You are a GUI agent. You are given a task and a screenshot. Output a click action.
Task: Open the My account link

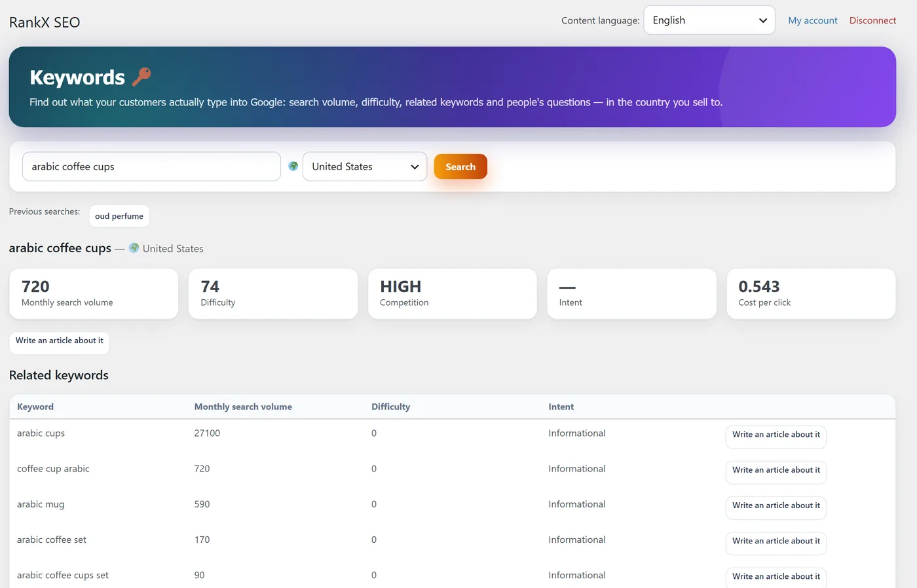tap(813, 20)
